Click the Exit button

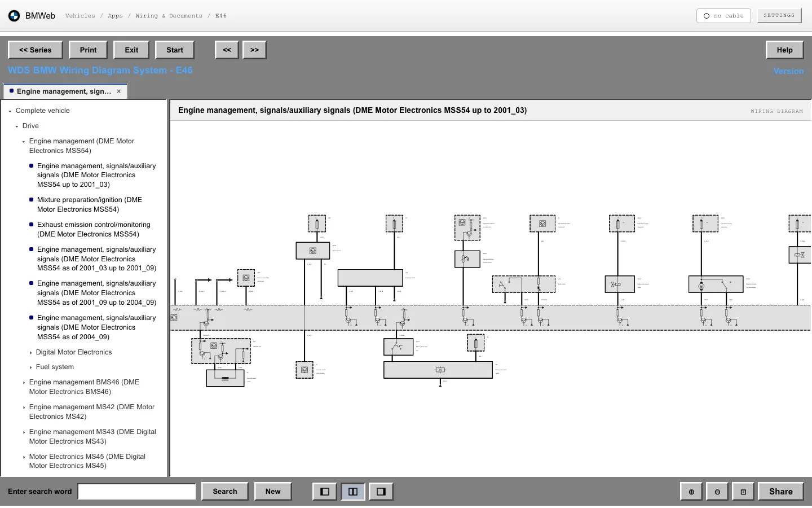(131, 50)
